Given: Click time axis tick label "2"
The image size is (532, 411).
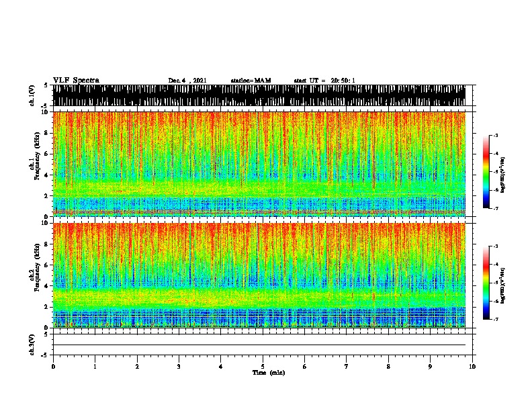Looking at the screenshot, I should tap(137, 367).
